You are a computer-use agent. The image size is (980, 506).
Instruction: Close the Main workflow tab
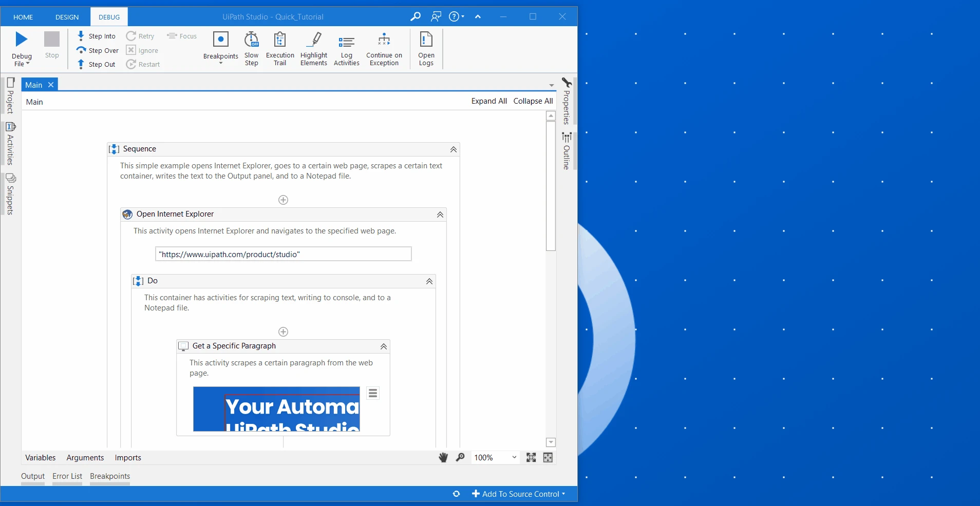(51, 85)
